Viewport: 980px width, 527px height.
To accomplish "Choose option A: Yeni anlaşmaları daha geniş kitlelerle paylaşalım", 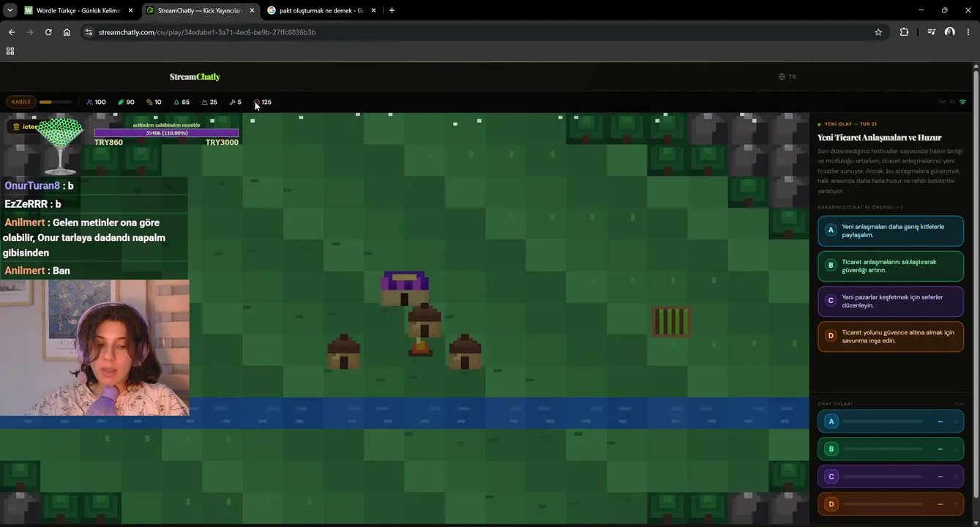I will point(890,231).
